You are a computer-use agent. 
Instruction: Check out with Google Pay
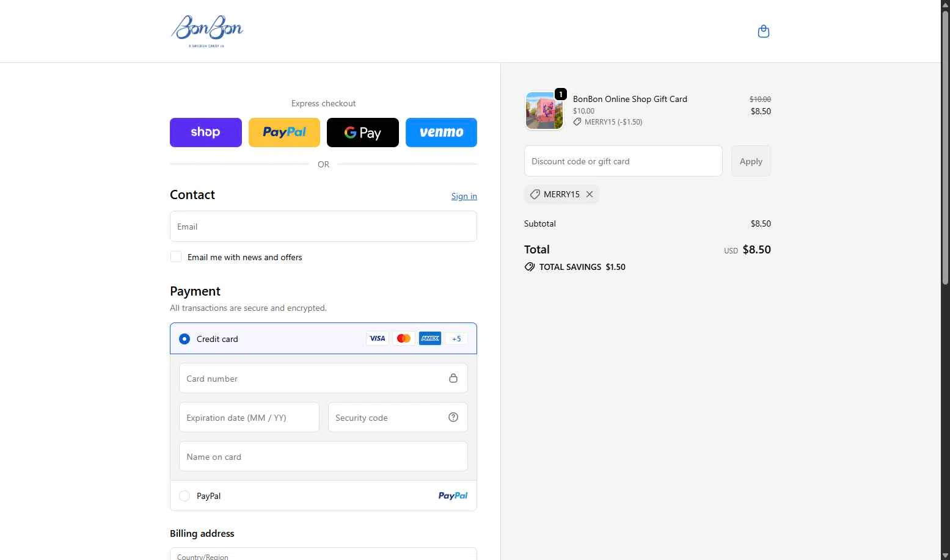click(x=363, y=133)
